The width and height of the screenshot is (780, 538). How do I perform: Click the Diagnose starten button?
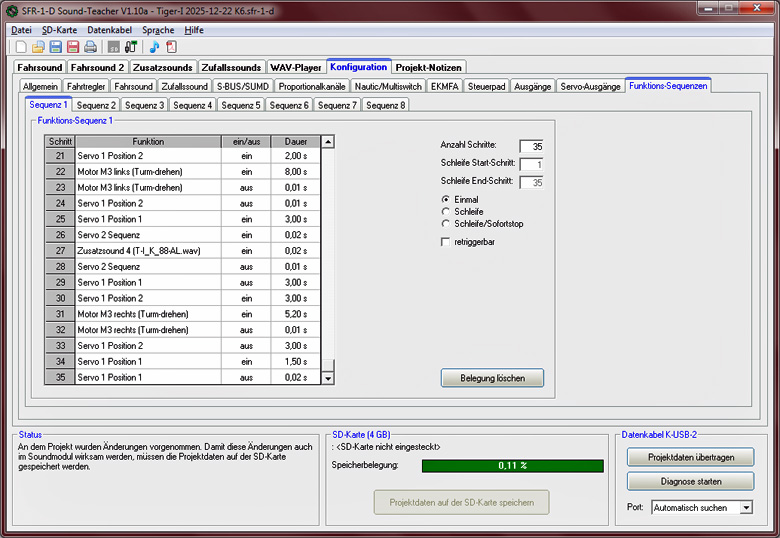pos(690,481)
